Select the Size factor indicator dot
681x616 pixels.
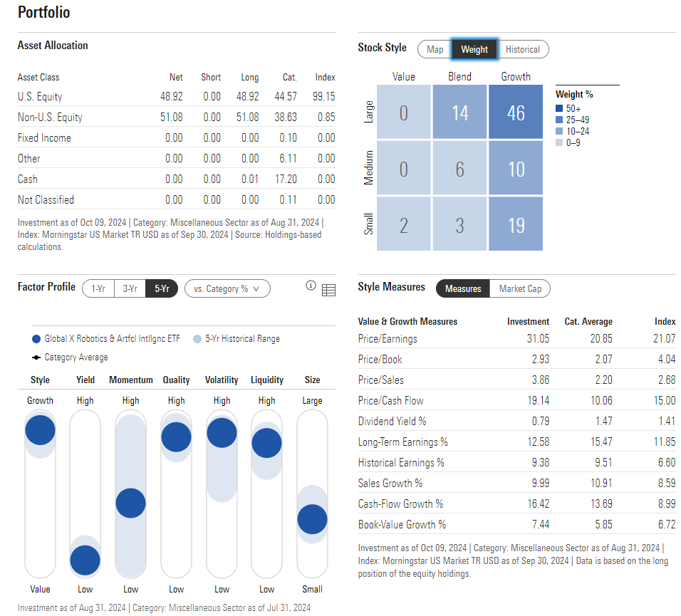(x=312, y=518)
